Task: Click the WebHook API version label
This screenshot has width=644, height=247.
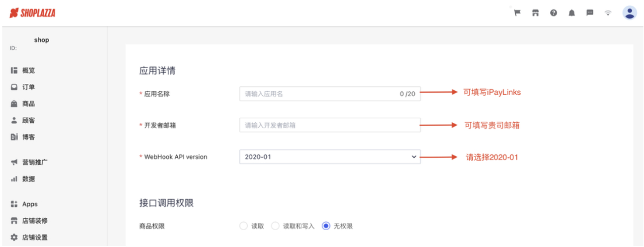Action: 175,157
